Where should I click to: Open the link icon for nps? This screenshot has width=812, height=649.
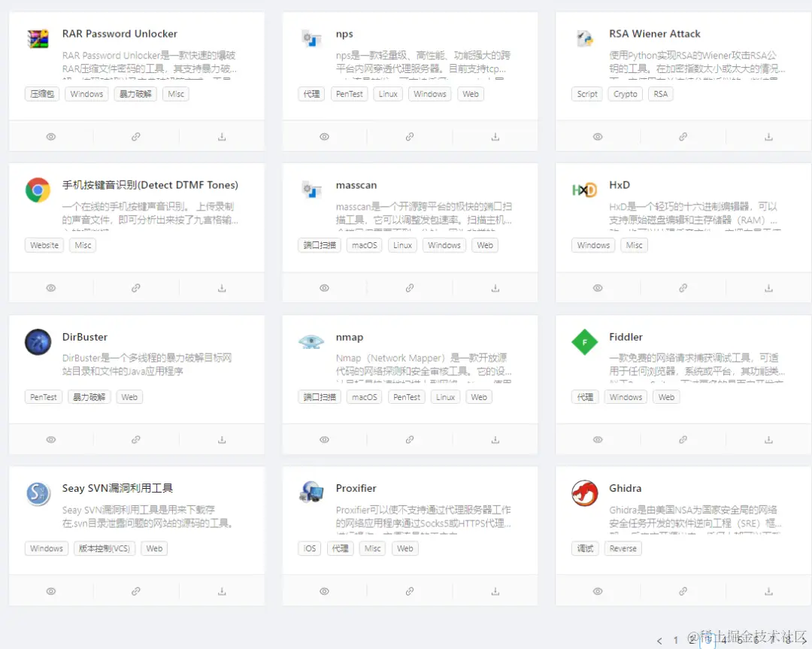pyautogui.click(x=410, y=137)
